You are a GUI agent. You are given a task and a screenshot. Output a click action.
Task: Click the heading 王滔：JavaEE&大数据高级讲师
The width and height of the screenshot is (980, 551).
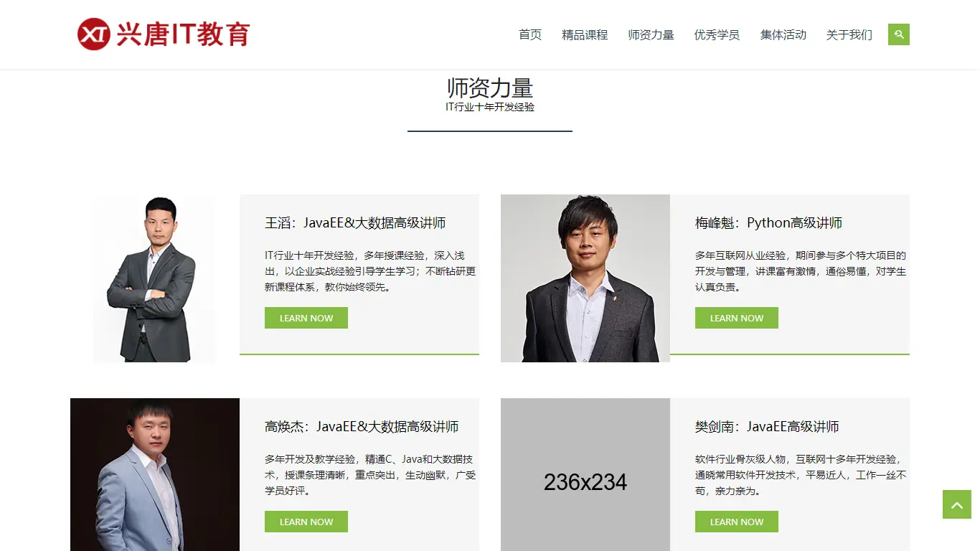[355, 223]
